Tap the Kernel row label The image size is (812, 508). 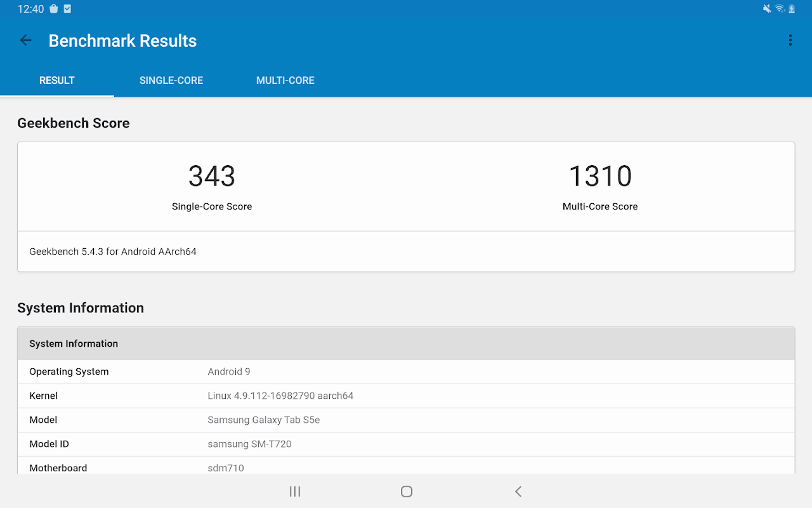click(x=43, y=396)
